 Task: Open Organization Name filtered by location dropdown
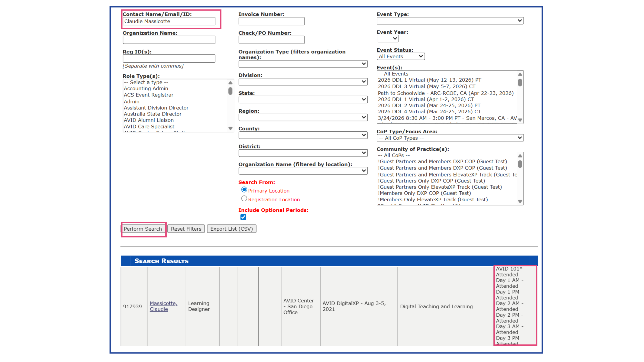point(303,171)
